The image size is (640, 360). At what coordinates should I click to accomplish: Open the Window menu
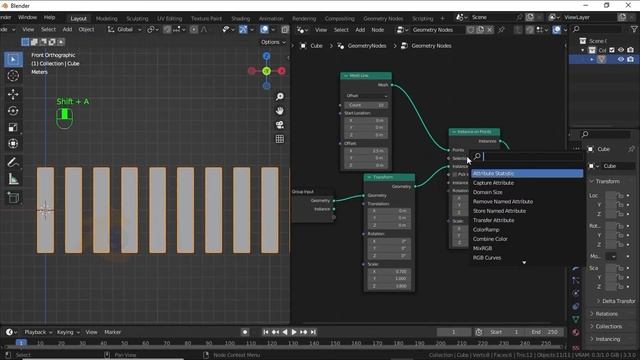click(x=27, y=18)
